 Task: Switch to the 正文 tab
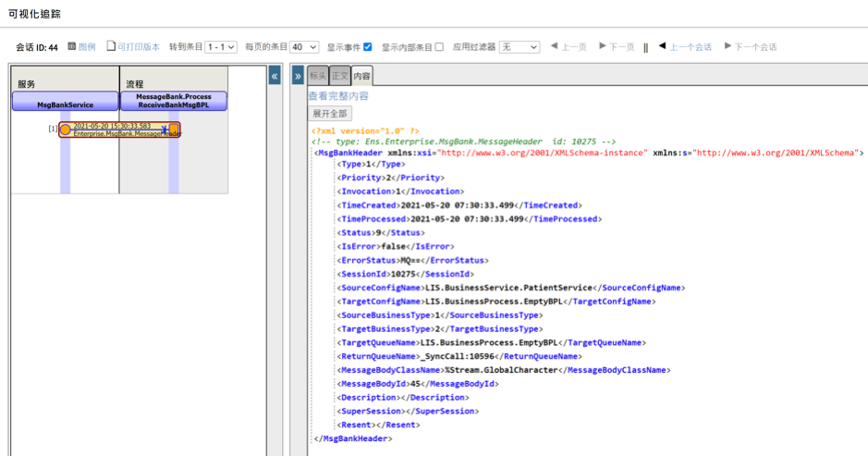(340, 76)
